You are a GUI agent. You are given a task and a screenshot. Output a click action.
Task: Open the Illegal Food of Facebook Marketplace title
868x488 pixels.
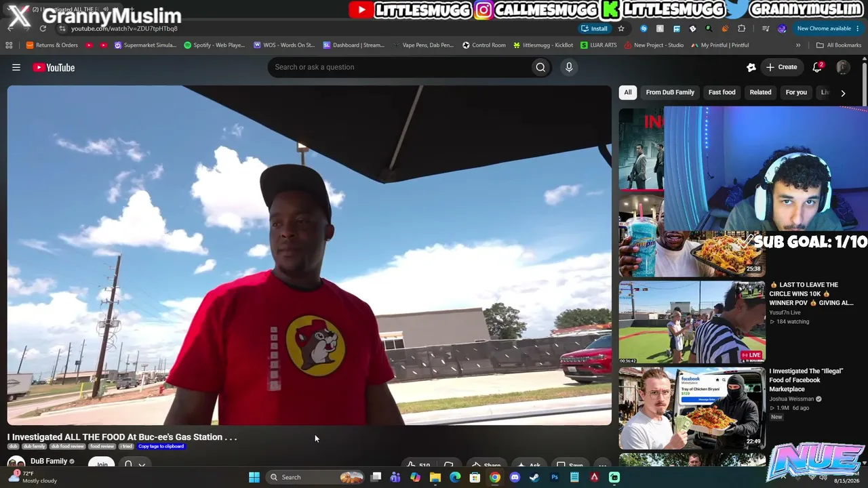806,380
